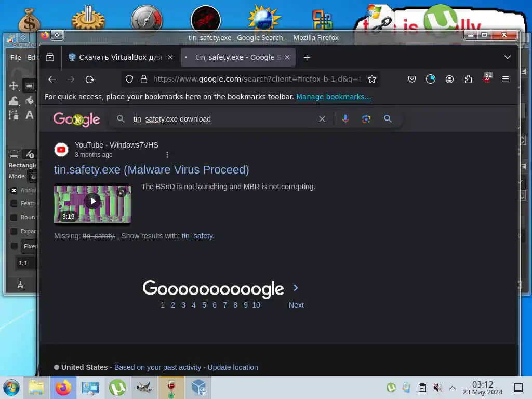Search by image with Google Lens icon
532x399 pixels.
click(x=366, y=119)
